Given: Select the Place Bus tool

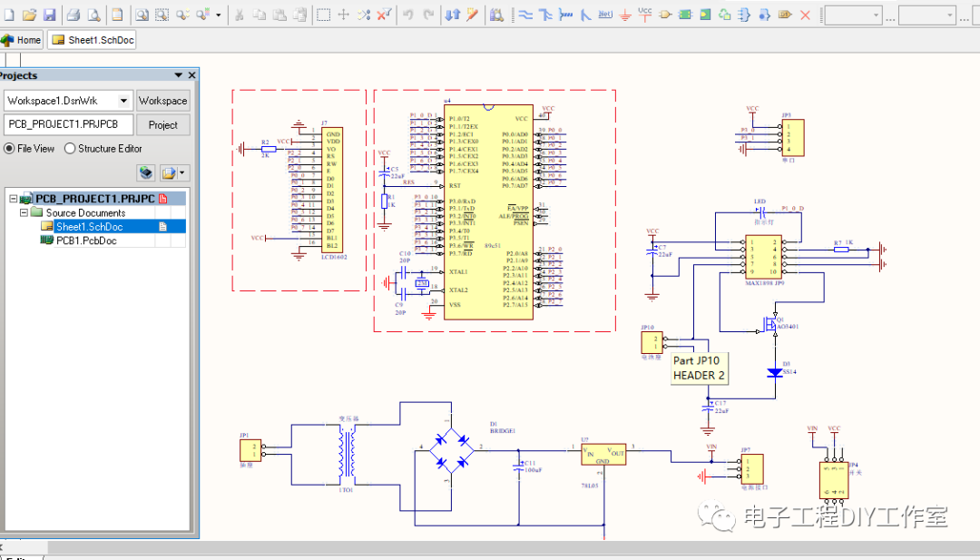Looking at the screenshot, I should 545,15.
